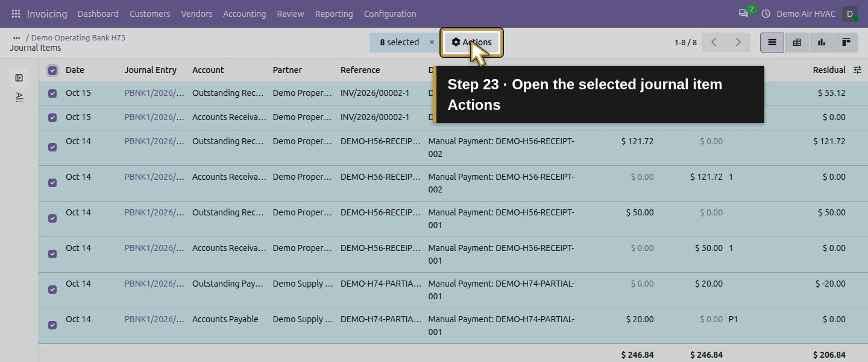The image size is (868, 362).
Task: Open journal entry link in Accounts Payable row
Action: click(x=154, y=319)
